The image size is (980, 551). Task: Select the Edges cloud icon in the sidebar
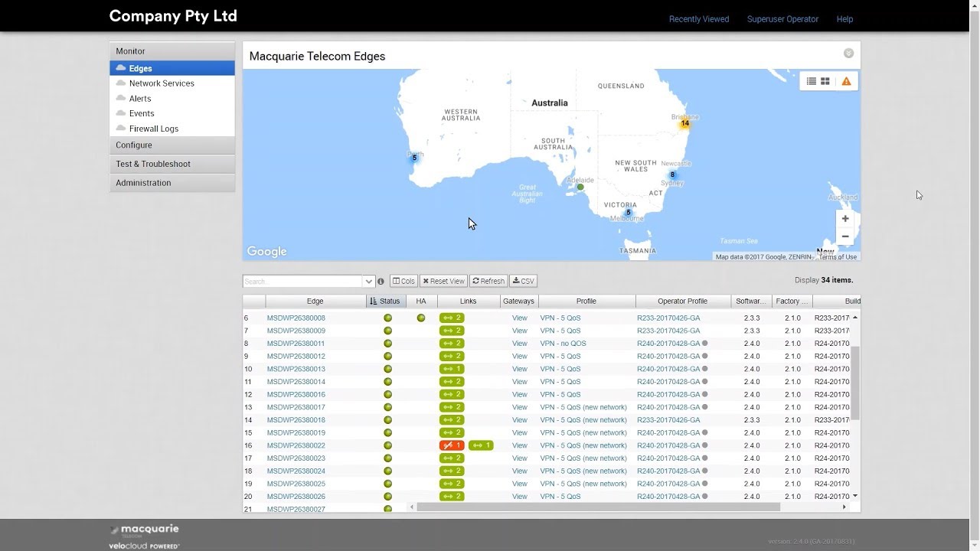coord(122,68)
